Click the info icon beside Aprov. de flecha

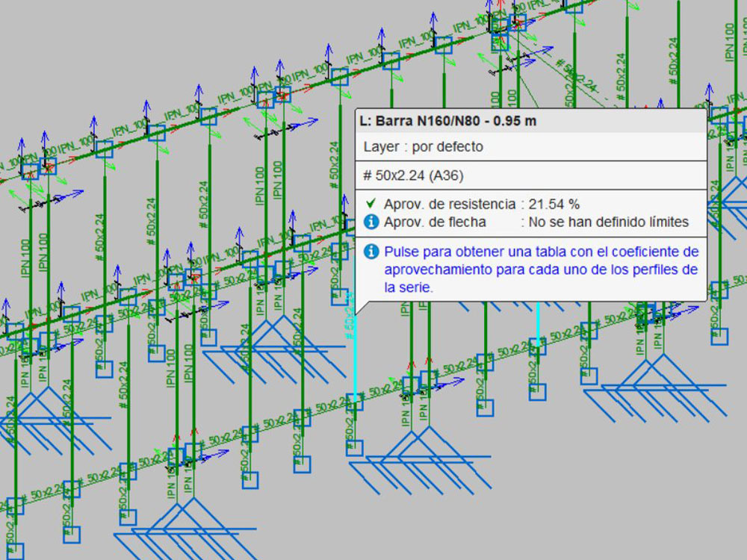371,222
